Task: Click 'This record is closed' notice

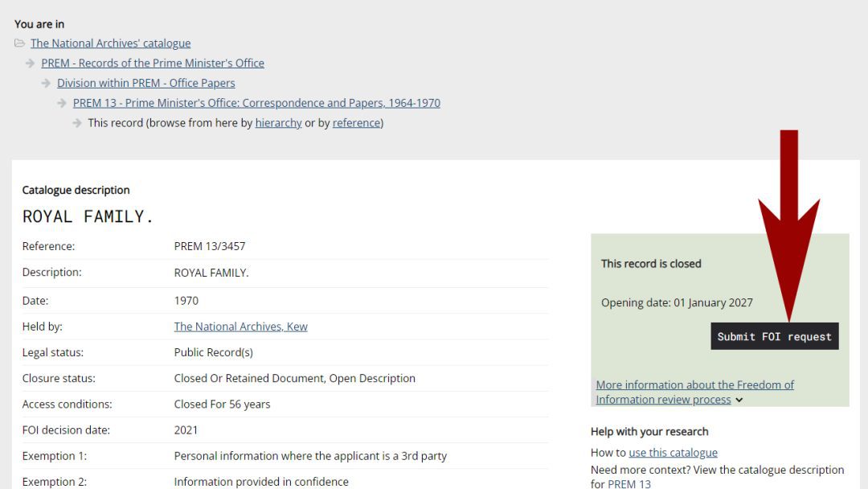Action: click(651, 264)
